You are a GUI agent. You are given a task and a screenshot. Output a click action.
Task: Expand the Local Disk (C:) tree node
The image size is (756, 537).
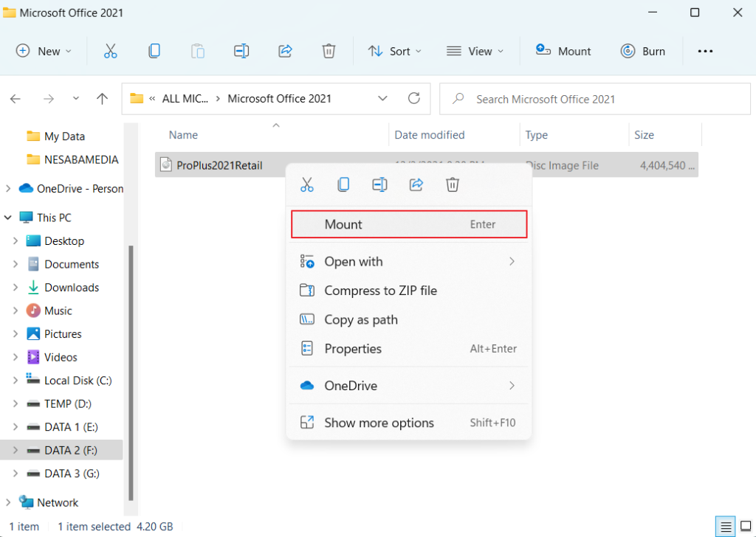click(16, 381)
